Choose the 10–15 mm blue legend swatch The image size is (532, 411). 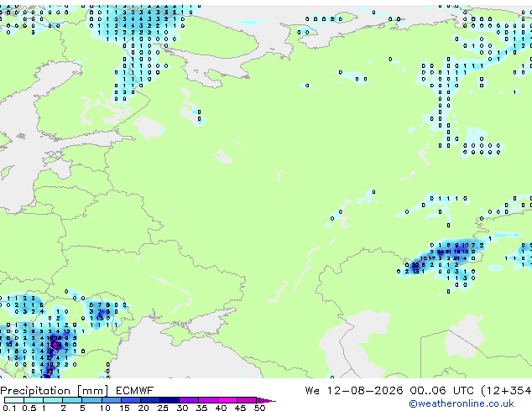tap(112, 400)
